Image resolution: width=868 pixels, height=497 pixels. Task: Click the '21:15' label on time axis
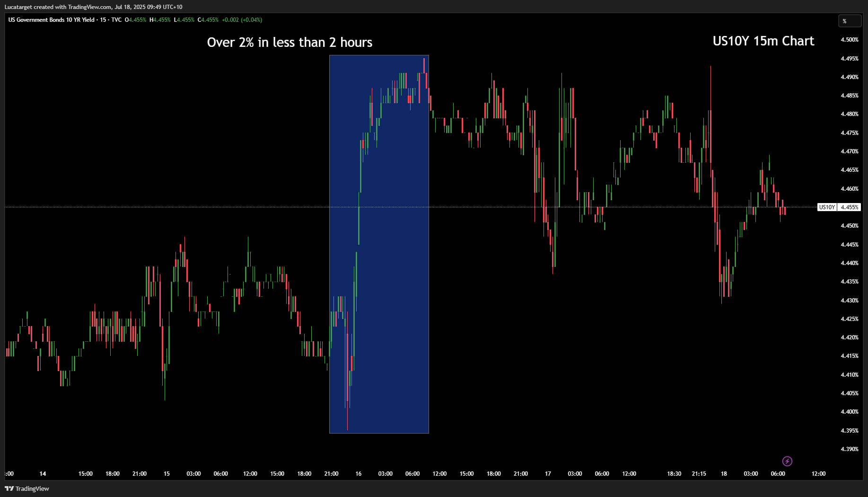(x=699, y=474)
